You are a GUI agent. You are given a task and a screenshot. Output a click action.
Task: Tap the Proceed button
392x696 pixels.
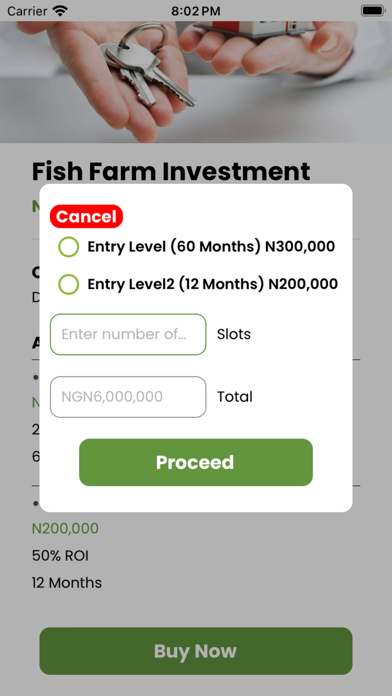click(196, 462)
